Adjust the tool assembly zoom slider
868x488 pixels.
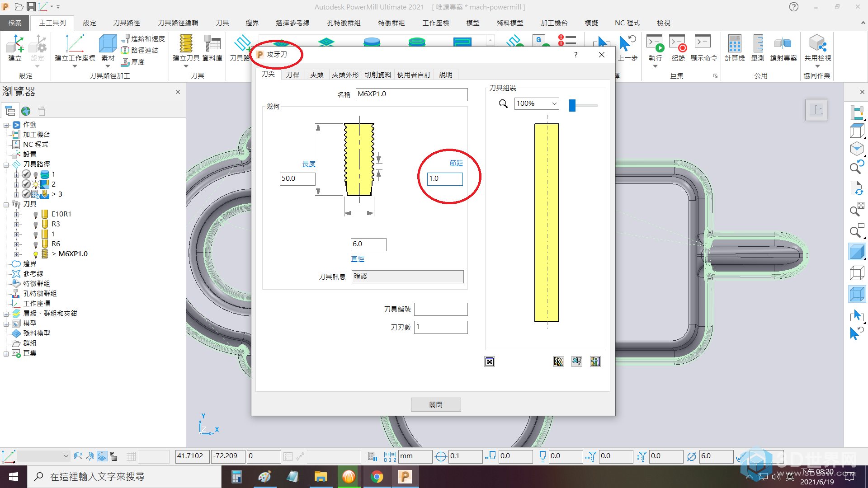pos(572,105)
